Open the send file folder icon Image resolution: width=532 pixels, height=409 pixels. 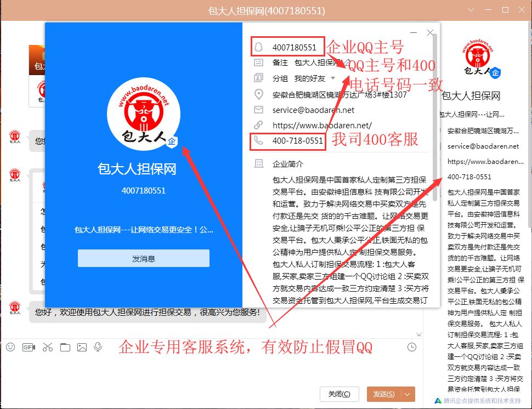pos(64,347)
